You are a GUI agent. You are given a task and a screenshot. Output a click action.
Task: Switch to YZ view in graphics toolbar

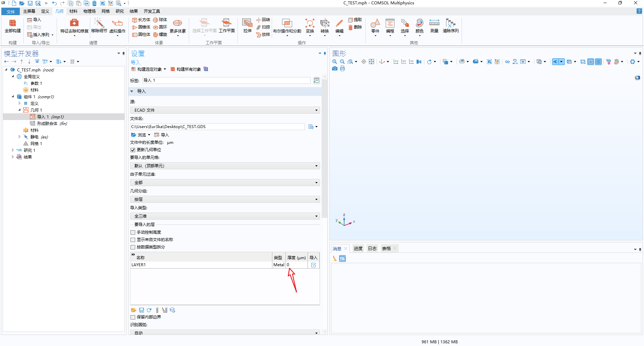404,62
